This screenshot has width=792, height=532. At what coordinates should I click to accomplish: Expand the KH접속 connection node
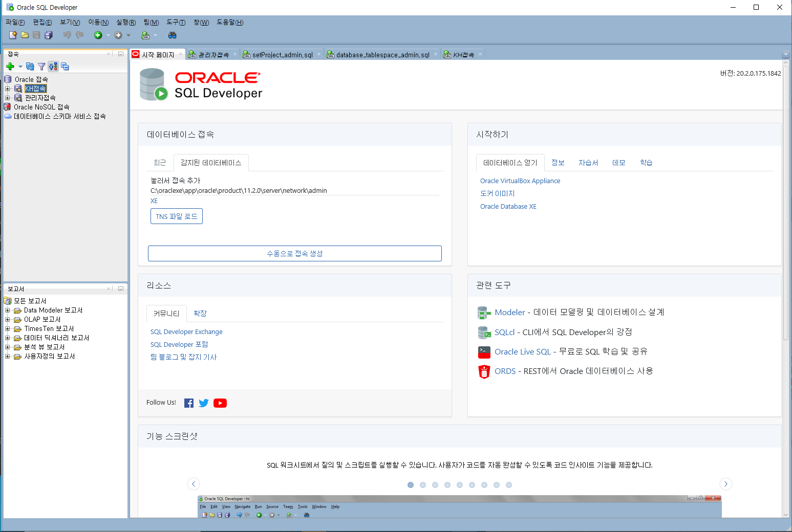coord(8,88)
